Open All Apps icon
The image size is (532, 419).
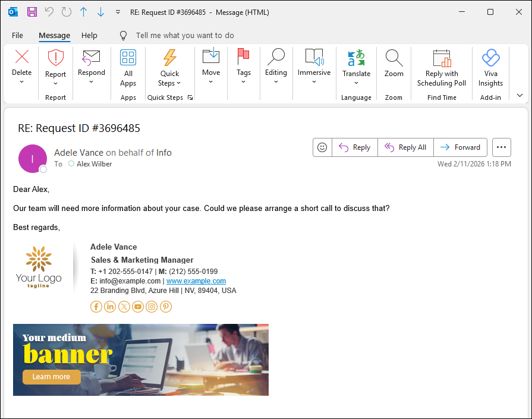coord(128,57)
